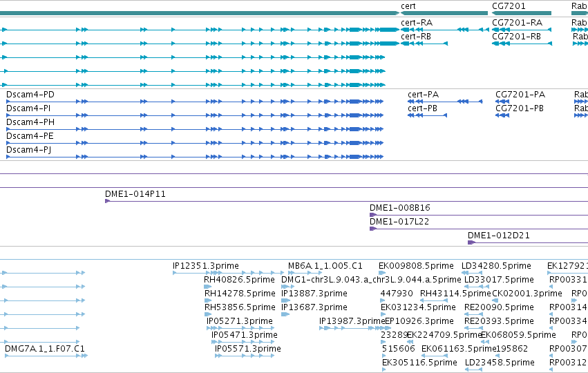The height and width of the screenshot is (373, 588).
Task: Select EST DMG1-chr3L.9.043.a_chr3L.9.044.a.5prime
Action: 371,280
